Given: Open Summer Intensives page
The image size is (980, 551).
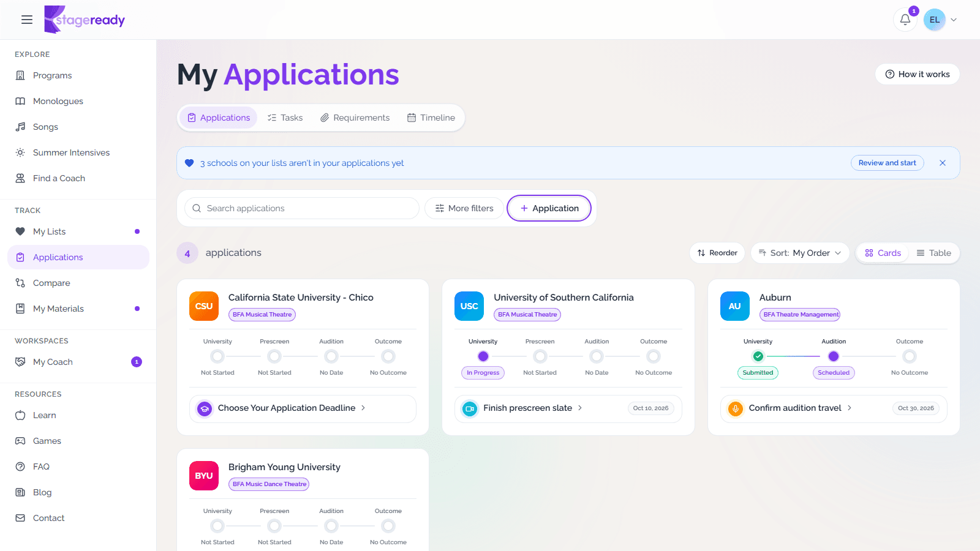Looking at the screenshot, I should (78, 152).
